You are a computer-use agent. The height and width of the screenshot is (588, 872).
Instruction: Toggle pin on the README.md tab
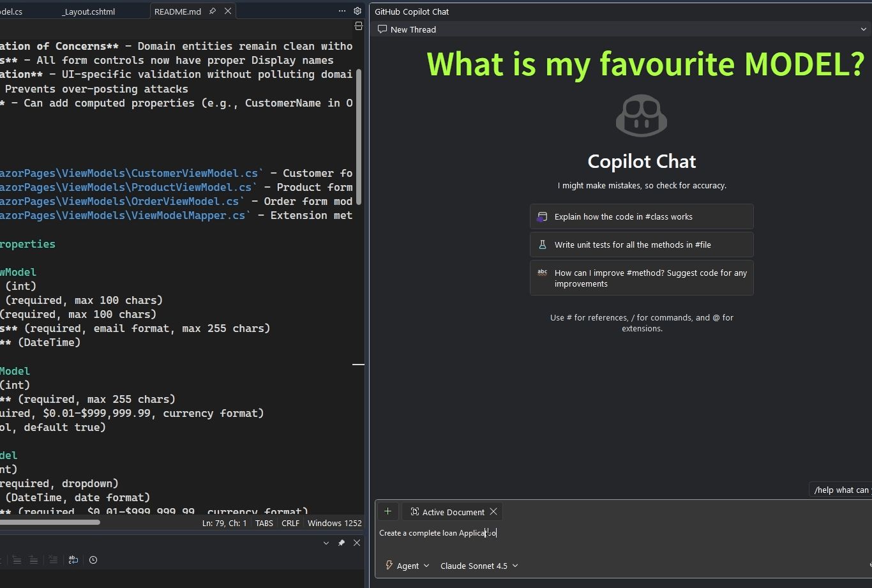213,11
